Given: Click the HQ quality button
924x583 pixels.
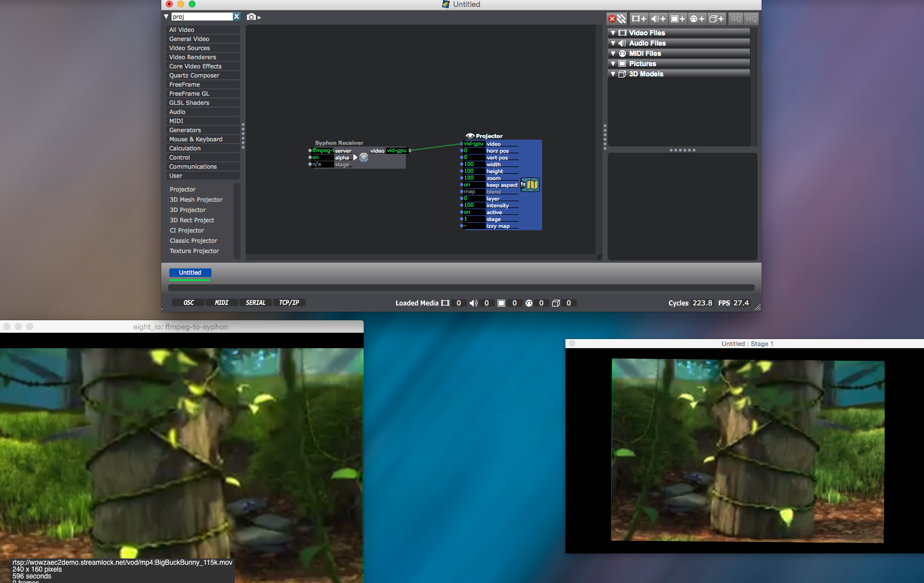Looking at the screenshot, I should pos(751,19).
